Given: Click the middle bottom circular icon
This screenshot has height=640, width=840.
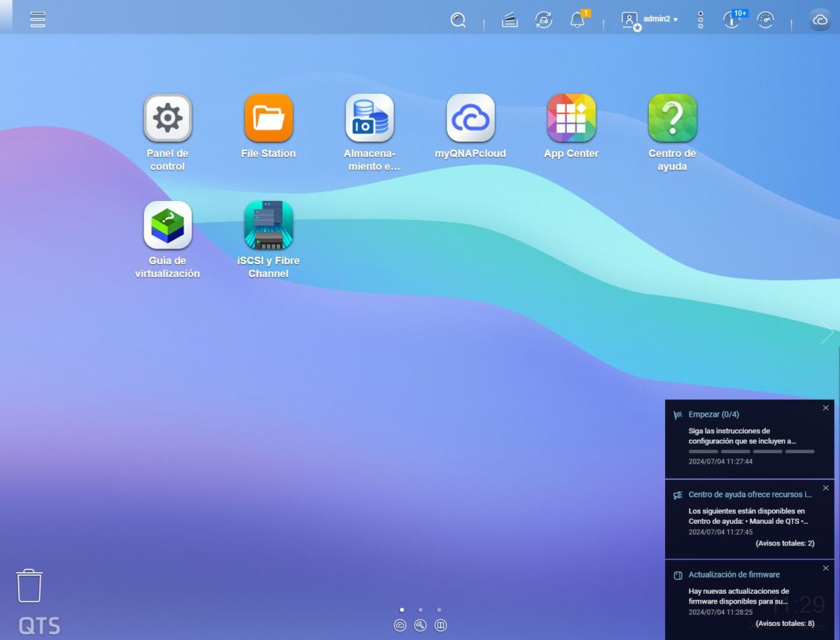Looking at the screenshot, I should pyautogui.click(x=420, y=625).
